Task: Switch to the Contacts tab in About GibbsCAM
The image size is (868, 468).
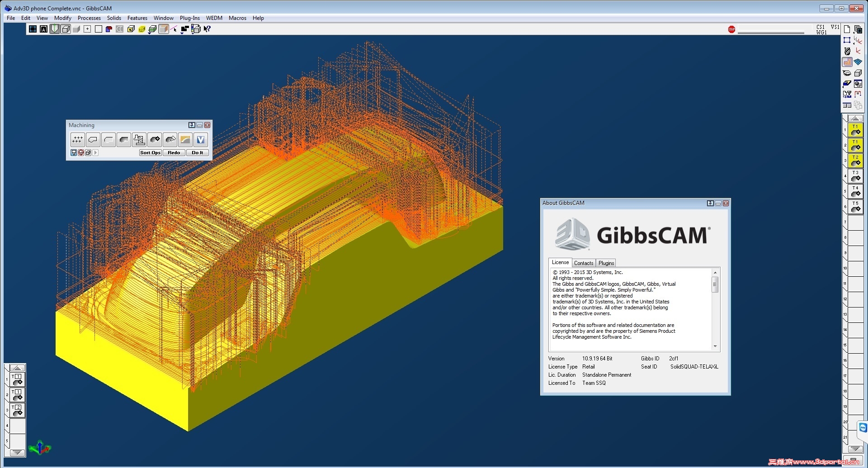Action: 584,263
